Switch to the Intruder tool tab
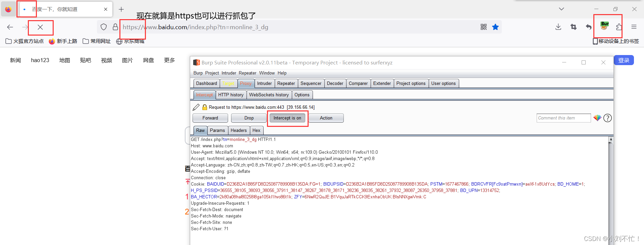Image resolution: width=644 pixels, height=245 pixels. coord(264,83)
